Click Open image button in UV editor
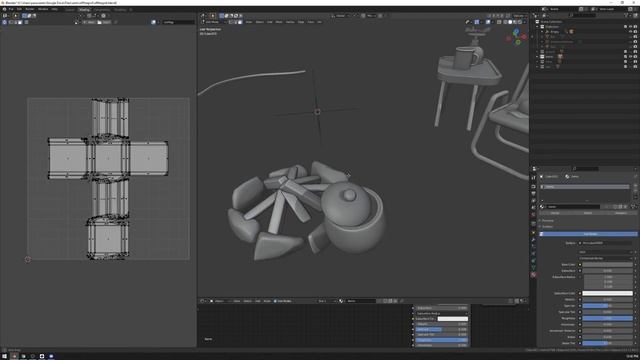The width and height of the screenshot is (640, 360). click(104, 22)
